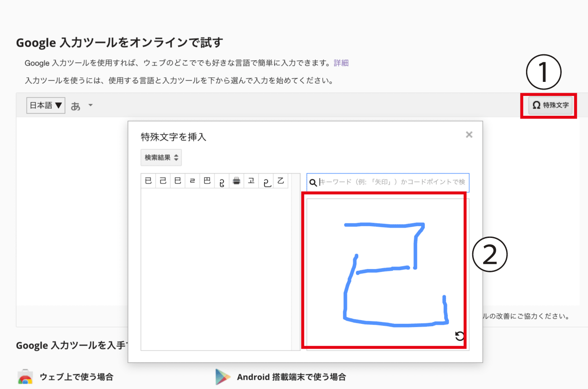Click the Android 搭載端末で使う場合 text

[291, 377]
